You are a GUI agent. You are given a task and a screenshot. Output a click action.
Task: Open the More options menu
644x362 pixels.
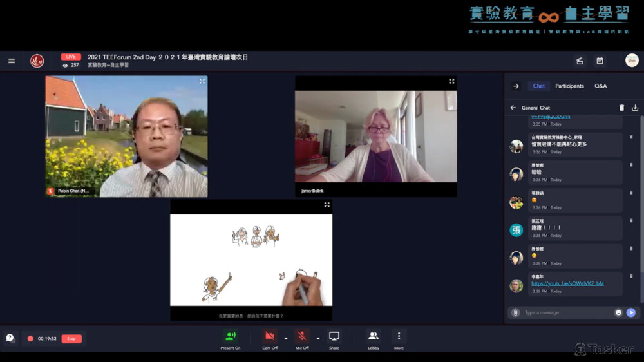tap(399, 339)
